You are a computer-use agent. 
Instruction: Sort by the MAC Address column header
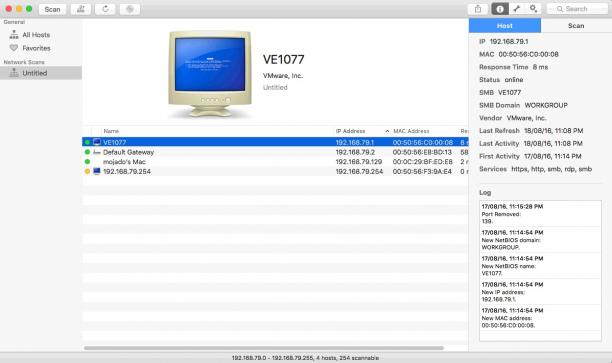click(x=411, y=131)
